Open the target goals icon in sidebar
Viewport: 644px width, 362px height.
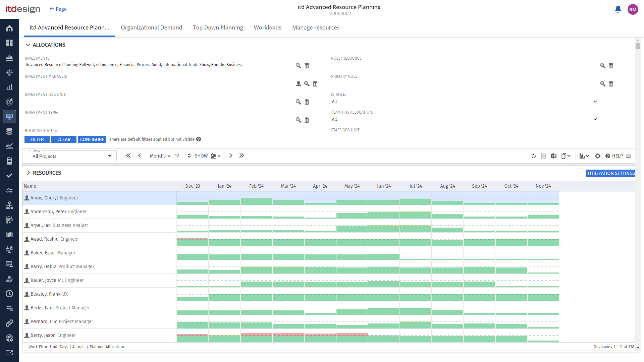tap(9, 102)
